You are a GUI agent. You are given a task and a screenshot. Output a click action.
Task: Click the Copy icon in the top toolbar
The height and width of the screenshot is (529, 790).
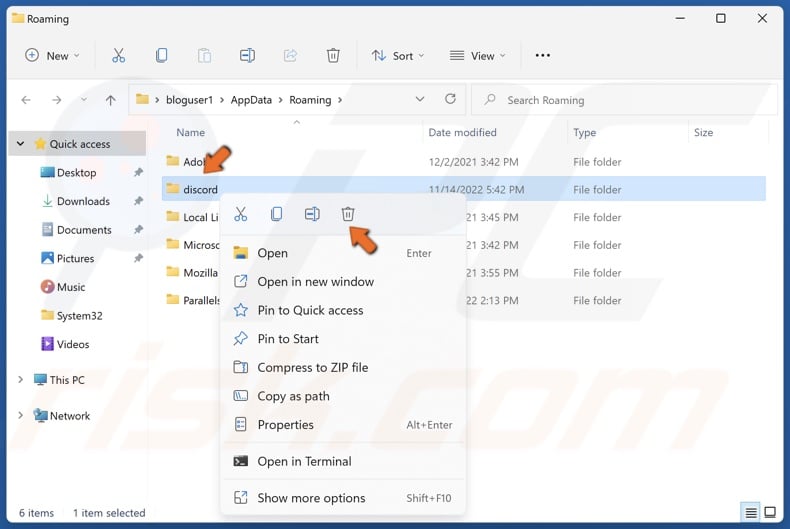(161, 55)
